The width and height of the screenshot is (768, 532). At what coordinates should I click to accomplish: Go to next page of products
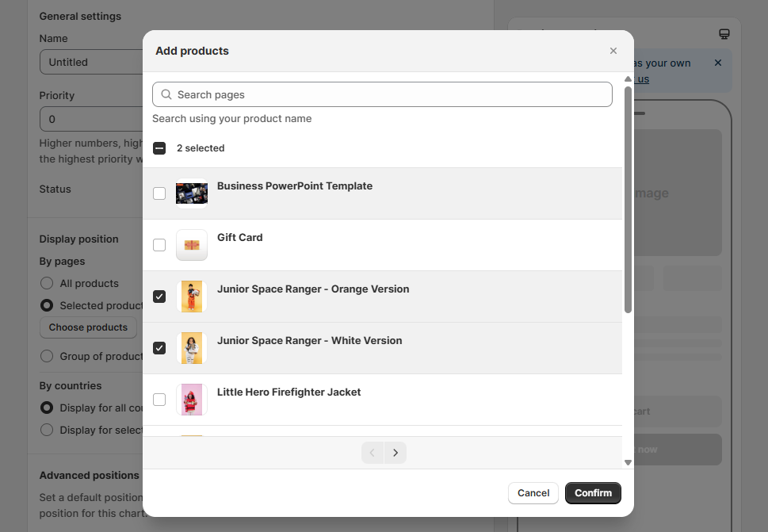coord(395,453)
